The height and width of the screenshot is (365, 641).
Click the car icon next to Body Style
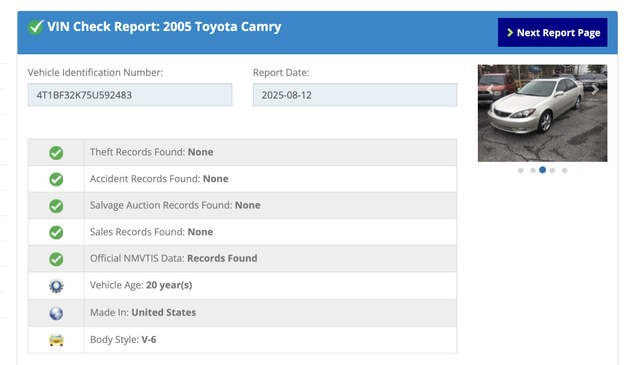(x=56, y=340)
